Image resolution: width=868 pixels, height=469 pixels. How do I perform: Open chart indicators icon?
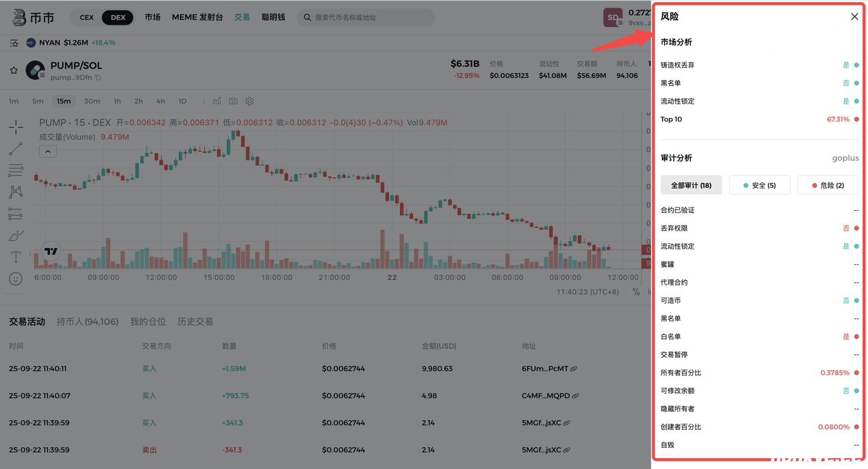click(216, 101)
